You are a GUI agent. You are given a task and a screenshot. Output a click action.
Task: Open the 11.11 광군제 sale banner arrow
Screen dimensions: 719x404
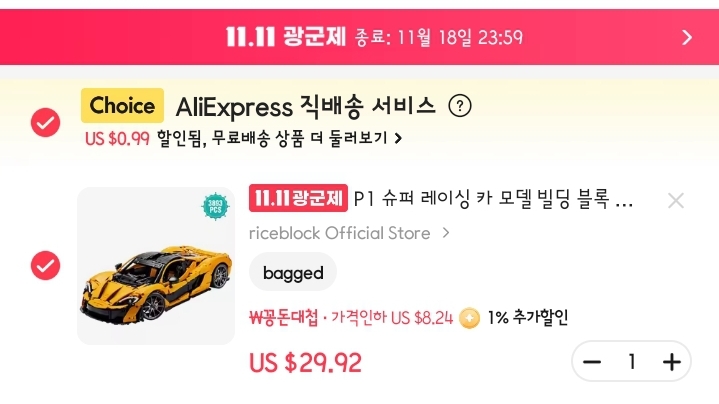tap(686, 37)
